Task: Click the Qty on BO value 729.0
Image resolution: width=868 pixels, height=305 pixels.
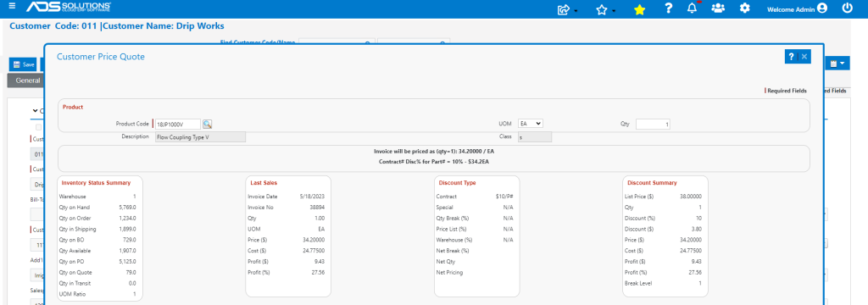Action: [x=129, y=240]
